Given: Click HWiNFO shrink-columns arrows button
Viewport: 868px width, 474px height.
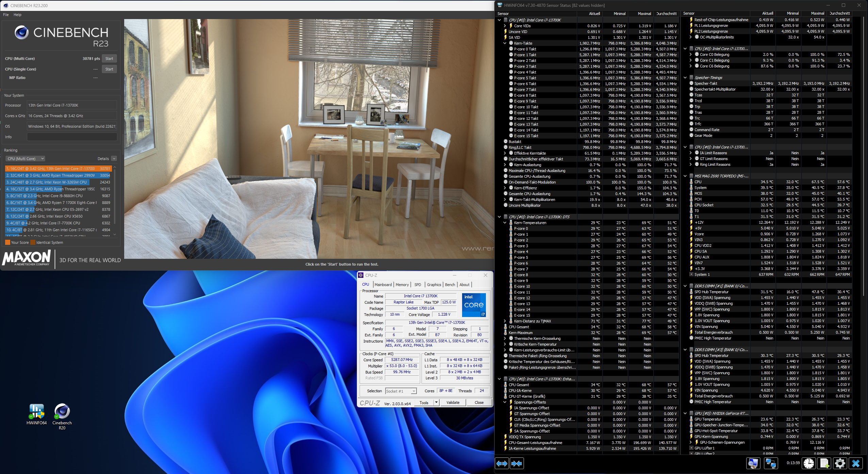Looking at the screenshot, I should pyautogui.click(x=517, y=463).
